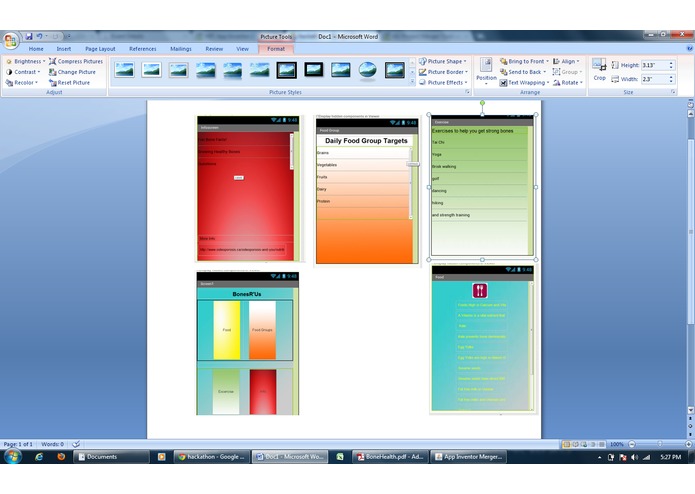Viewport: 695px width, 494px height.
Task: Open Picture Shape dropdown
Action: (x=443, y=62)
